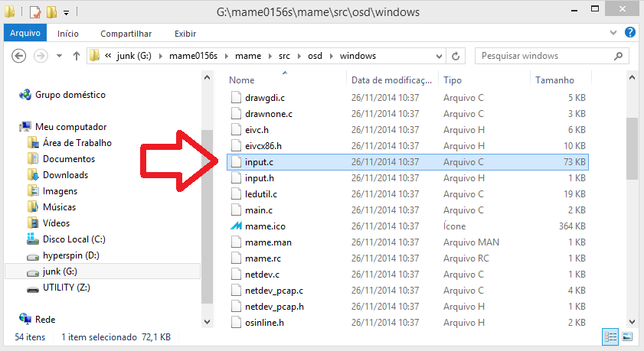Open Explorer help question mark

(630, 32)
